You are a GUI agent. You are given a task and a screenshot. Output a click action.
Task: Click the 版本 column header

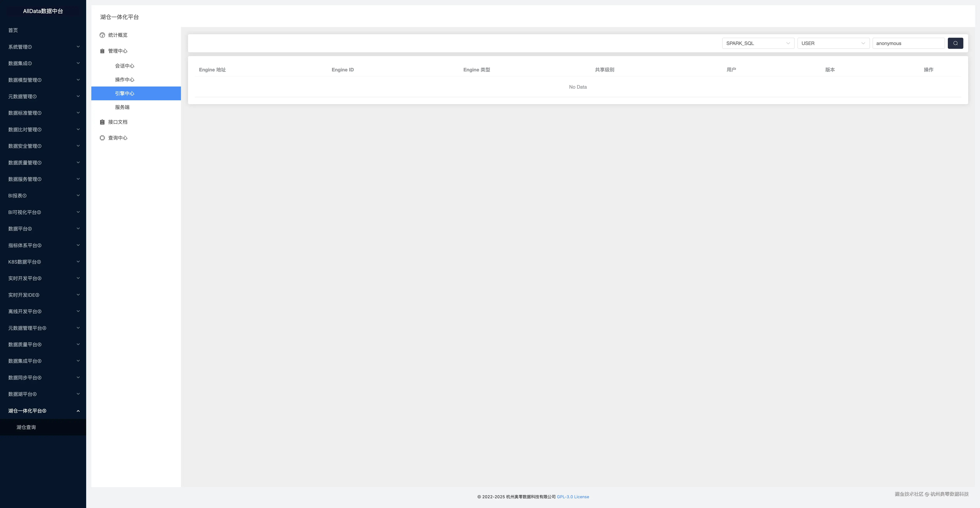click(830, 70)
